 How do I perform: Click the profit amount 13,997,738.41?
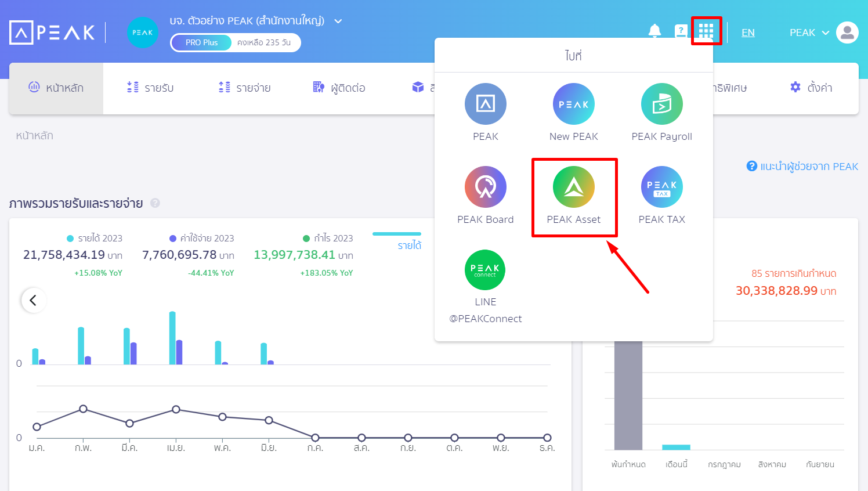(294, 255)
